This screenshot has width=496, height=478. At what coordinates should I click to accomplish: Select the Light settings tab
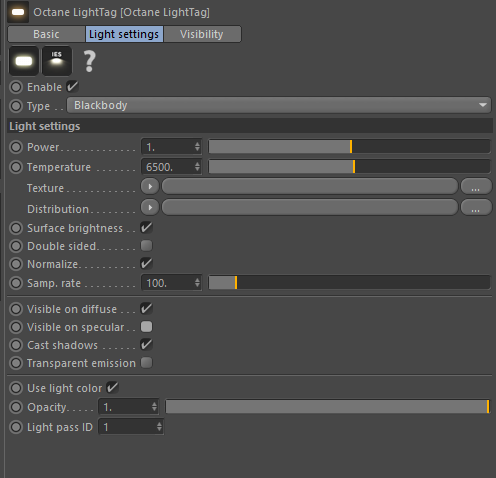point(124,34)
